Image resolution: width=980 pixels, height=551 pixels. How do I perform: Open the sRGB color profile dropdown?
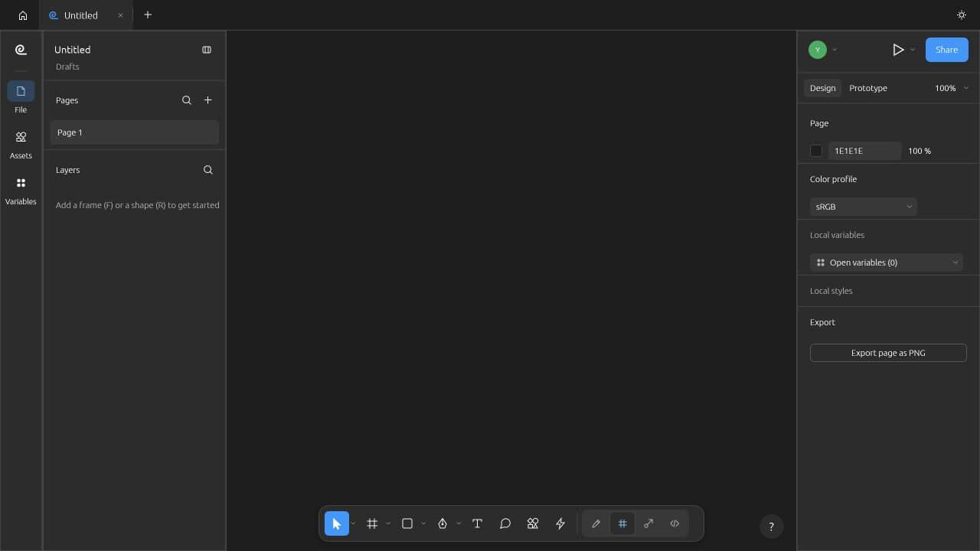[863, 207]
